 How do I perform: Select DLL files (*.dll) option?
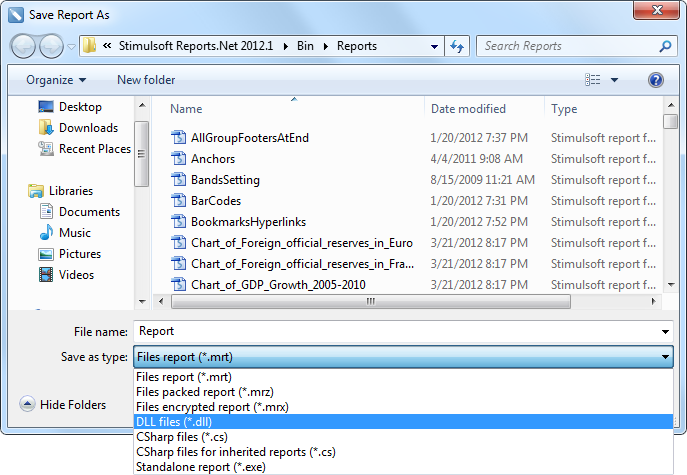click(174, 422)
